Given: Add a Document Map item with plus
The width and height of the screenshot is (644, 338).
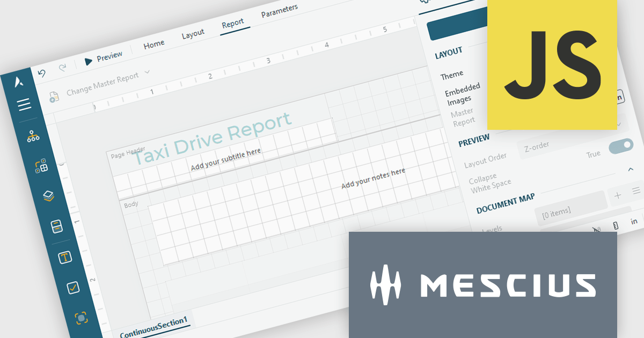Looking at the screenshot, I should point(618,195).
